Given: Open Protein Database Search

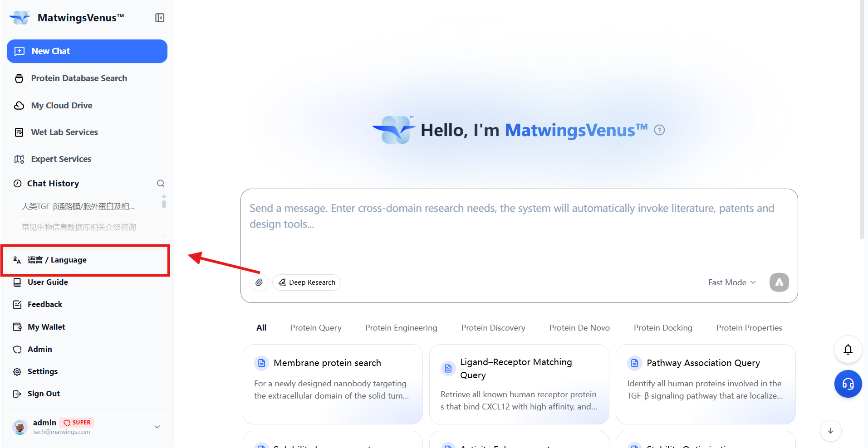Looking at the screenshot, I should click(x=79, y=78).
